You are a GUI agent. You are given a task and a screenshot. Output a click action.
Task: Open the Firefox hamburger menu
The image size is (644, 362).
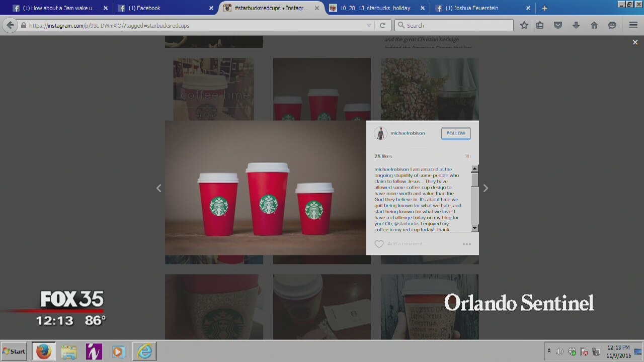click(633, 25)
